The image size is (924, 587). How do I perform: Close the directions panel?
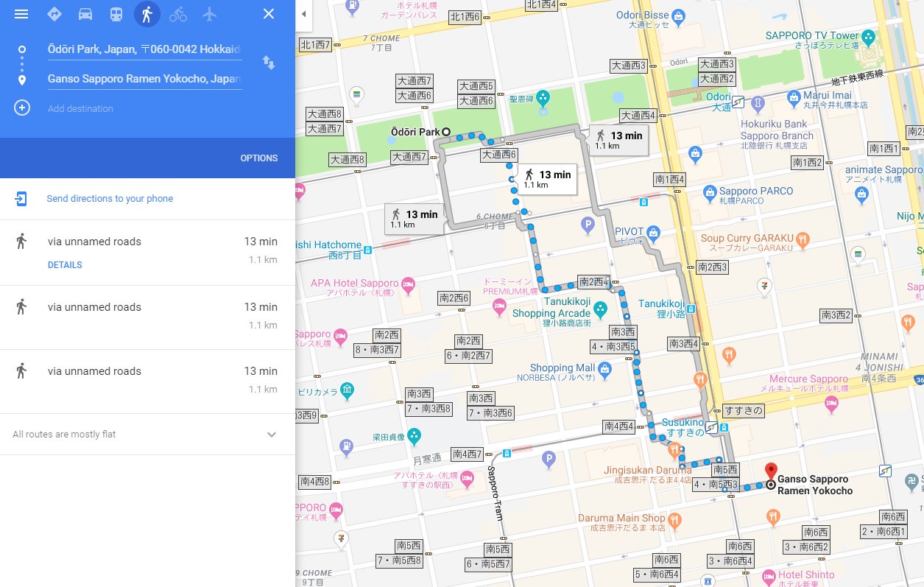point(269,14)
